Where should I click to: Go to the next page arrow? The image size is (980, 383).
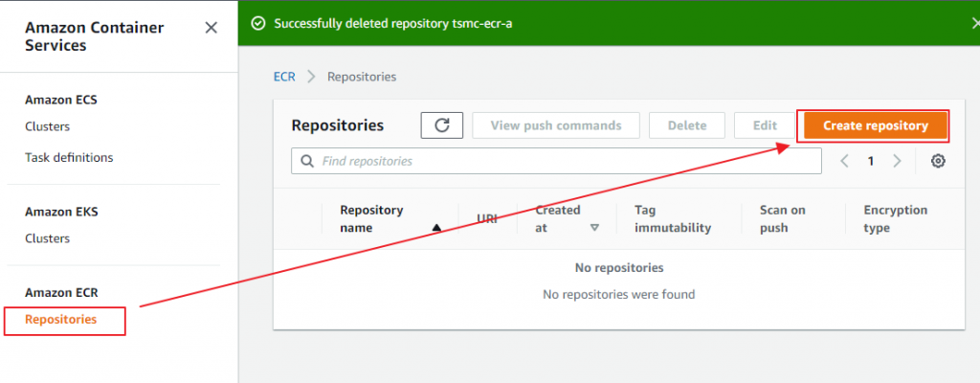point(897,161)
